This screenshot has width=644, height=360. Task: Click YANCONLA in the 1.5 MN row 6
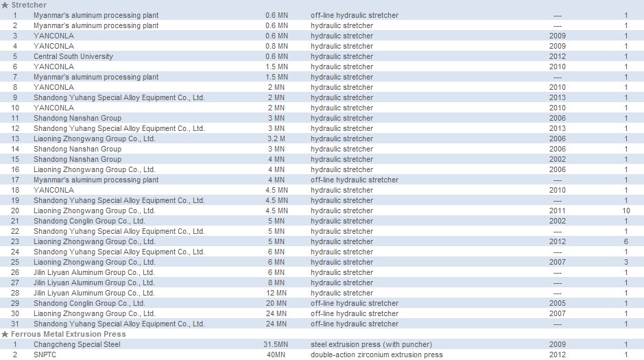pyautogui.click(x=53, y=67)
